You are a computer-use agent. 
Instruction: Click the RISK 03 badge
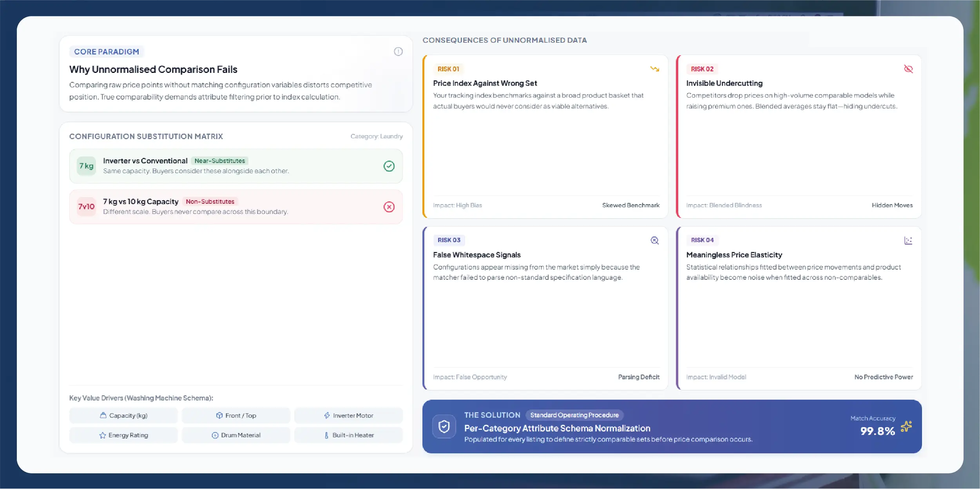point(449,240)
